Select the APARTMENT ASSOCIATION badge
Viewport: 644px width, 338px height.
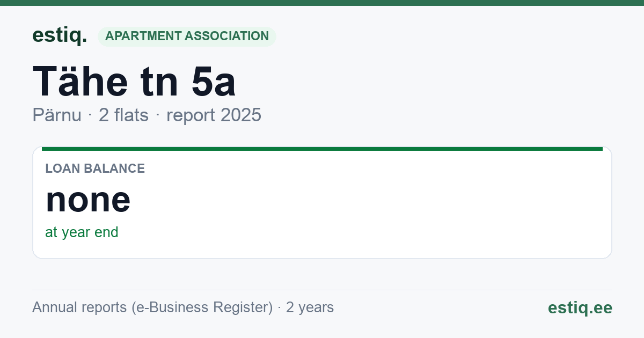click(x=187, y=36)
